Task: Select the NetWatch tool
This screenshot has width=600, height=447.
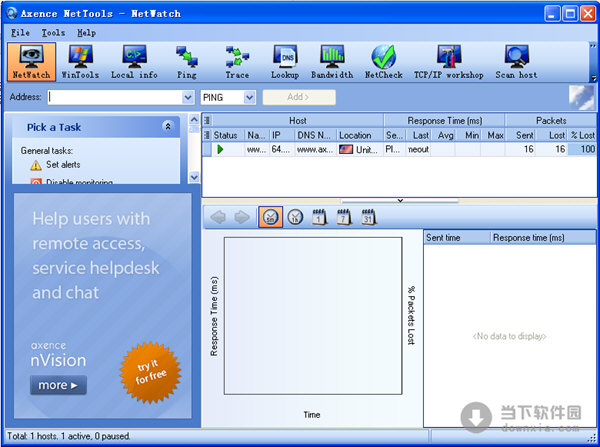Action: coord(31,62)
